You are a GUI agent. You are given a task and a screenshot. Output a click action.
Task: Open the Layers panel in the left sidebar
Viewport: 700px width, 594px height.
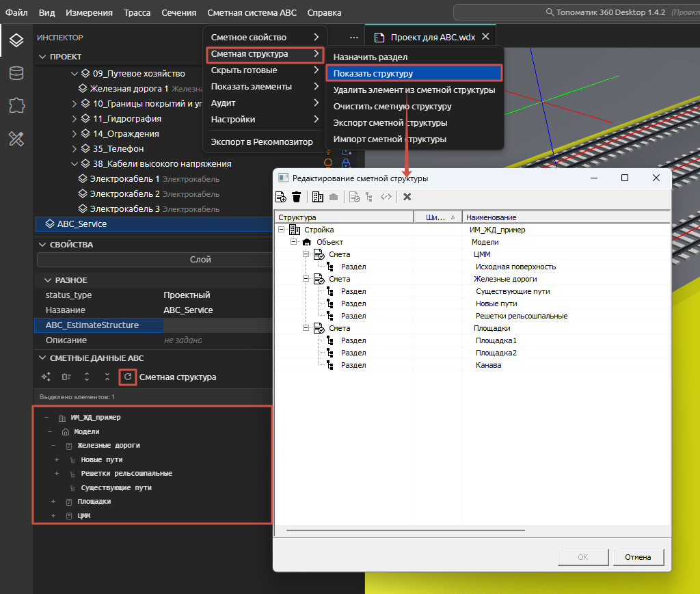16,40
